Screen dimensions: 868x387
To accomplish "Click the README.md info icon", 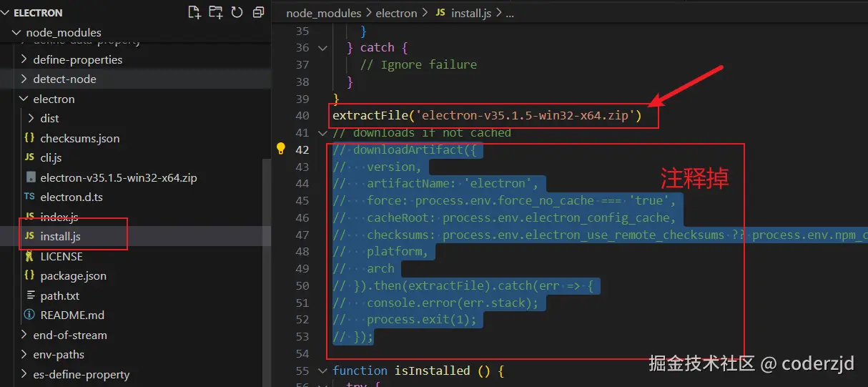I will tap(29, 315).
